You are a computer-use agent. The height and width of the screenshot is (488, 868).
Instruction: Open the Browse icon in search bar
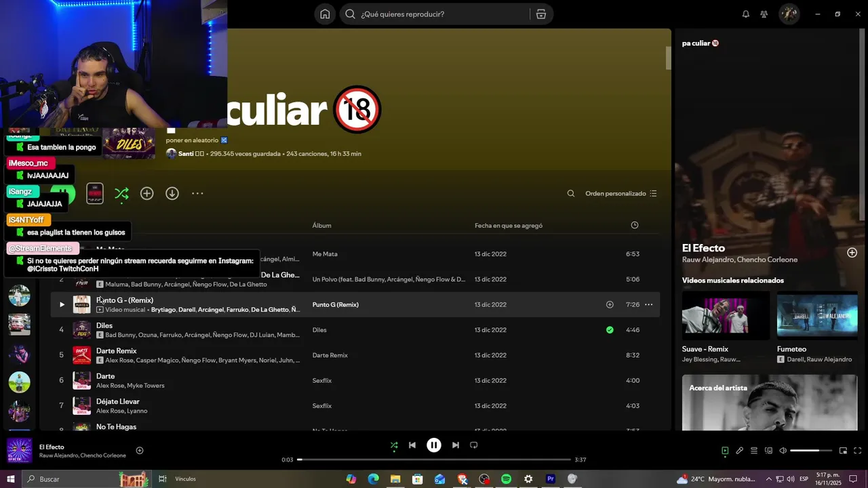tap(540, 14)
